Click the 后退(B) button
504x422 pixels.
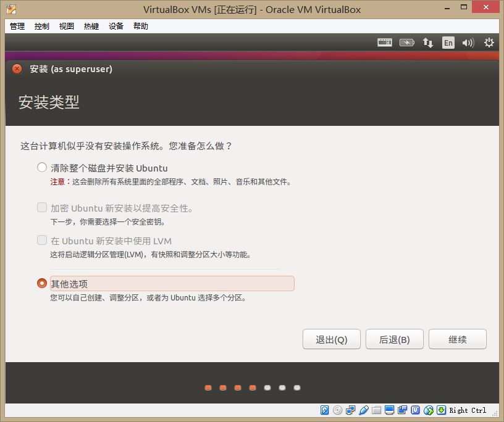point(395,339)
